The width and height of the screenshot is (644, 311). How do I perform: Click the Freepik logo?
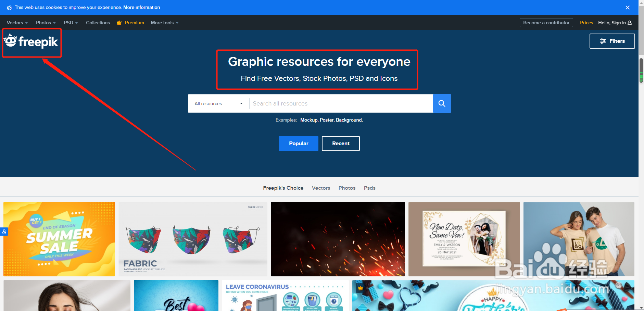coord(31,41)
